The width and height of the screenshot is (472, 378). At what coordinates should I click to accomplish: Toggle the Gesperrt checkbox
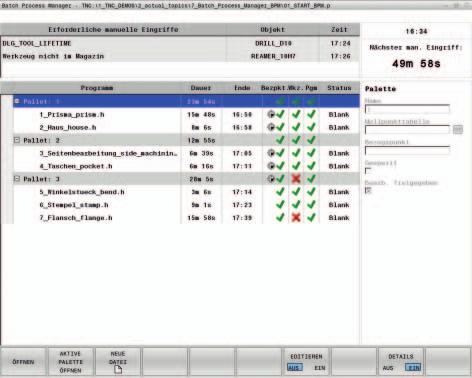[x=368, y=171]
